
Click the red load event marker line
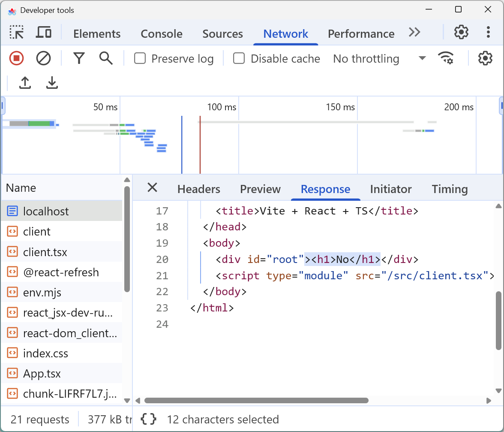(x=200, y=145)
